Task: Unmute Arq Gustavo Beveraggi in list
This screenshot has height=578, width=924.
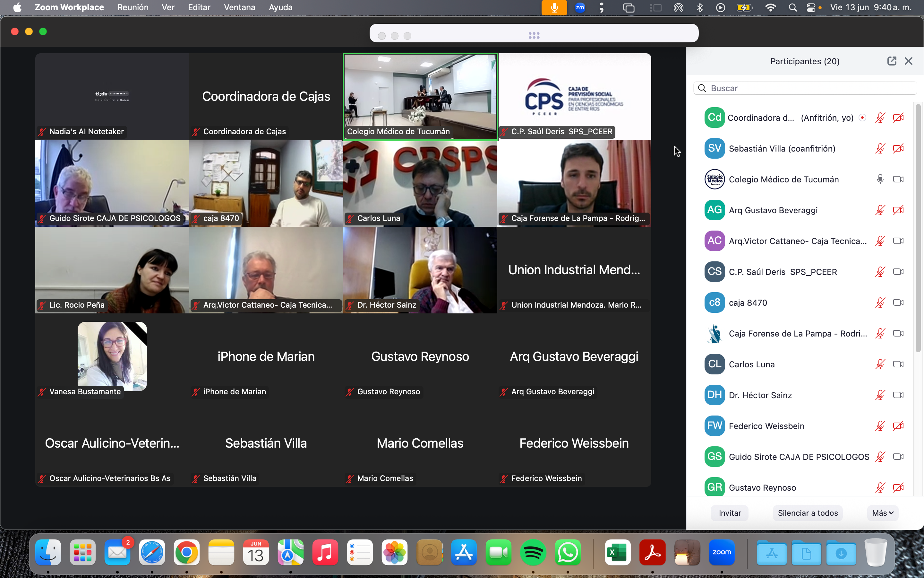Action: (880, 210)
